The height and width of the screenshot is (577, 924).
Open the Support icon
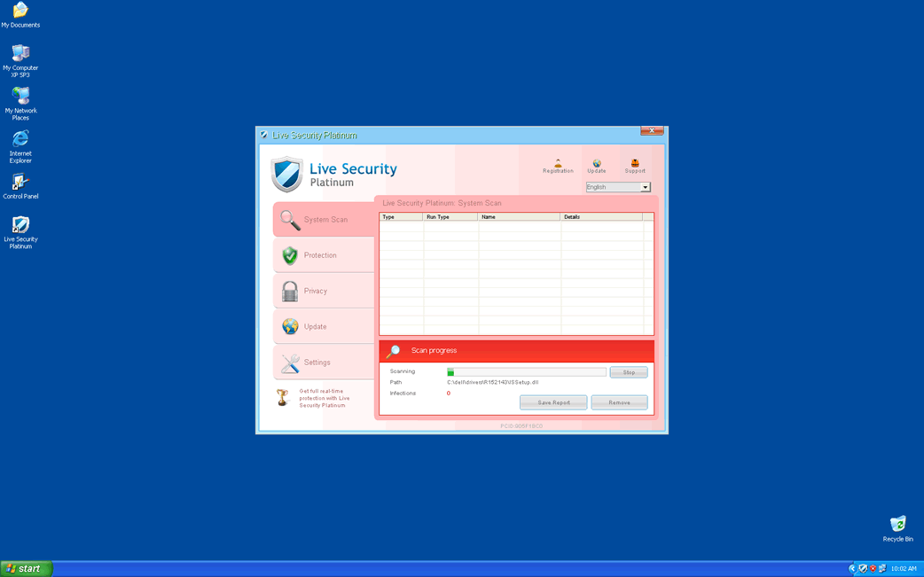tap(635, 165)
